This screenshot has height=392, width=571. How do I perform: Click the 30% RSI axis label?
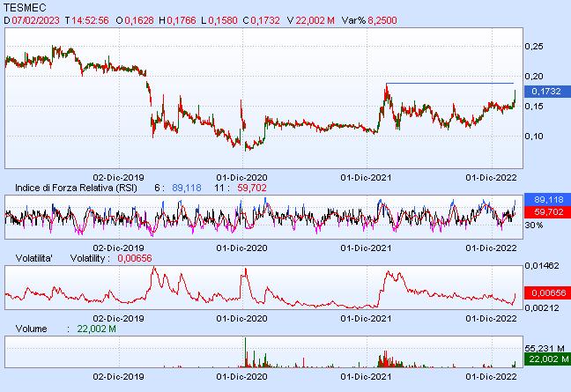(x=533, y=226)
